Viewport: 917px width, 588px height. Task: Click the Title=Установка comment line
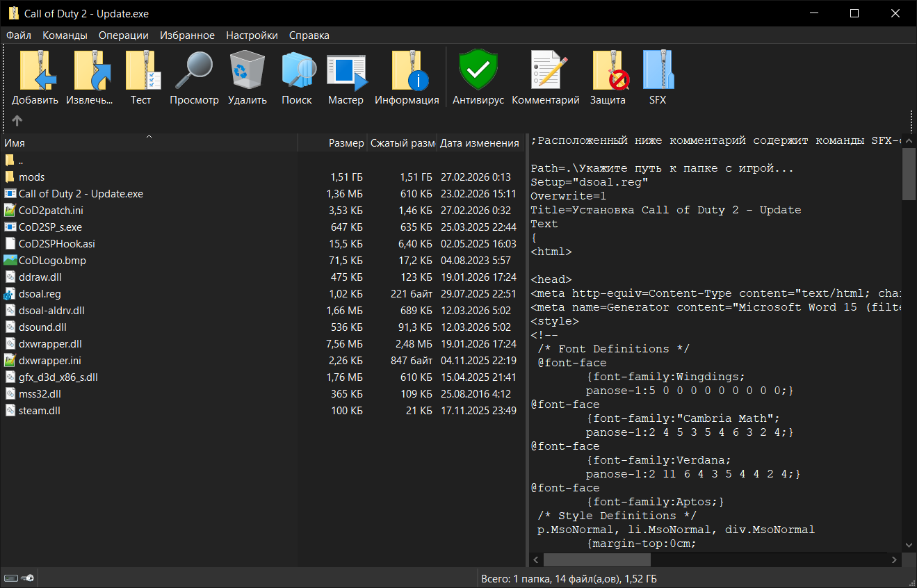[665, 210]
